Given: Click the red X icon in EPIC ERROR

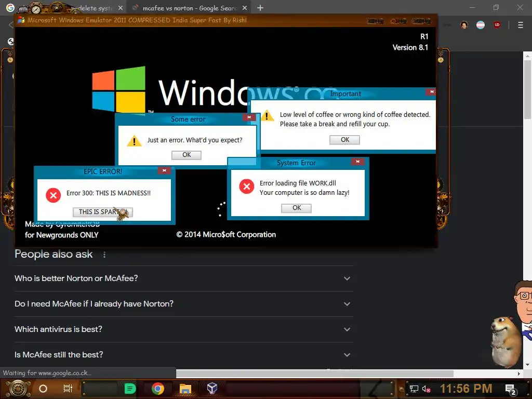Looking at the screenshot, I should 54,195.
